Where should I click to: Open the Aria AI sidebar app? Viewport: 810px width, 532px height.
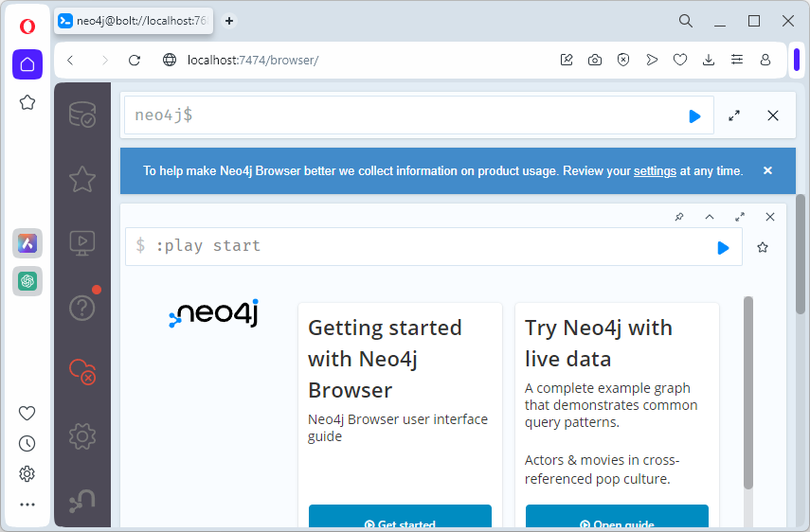point(27,243)
